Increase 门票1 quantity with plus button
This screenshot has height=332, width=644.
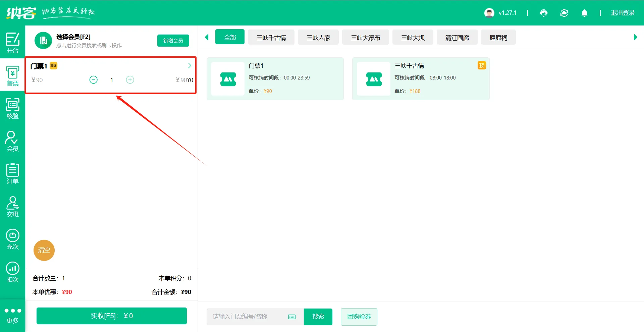tap(130, 80)
